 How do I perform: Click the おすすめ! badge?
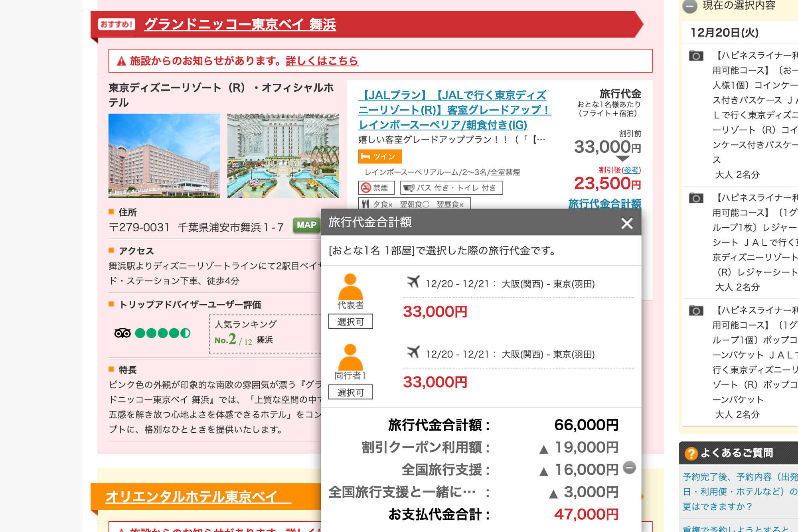(x=117, y=24)
